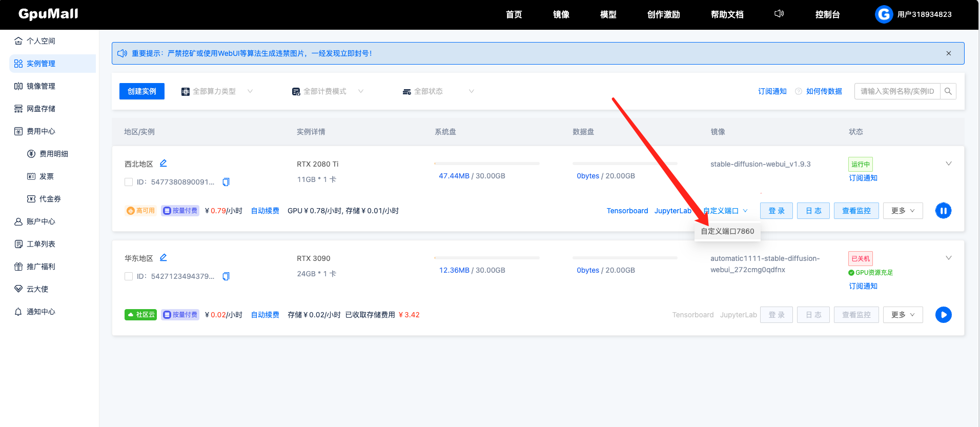Image resolution: width=980 pixels, height=427 pixels.
Task: Copy the ID of instance 5427123494379
Action: click(x=226, y=276)
